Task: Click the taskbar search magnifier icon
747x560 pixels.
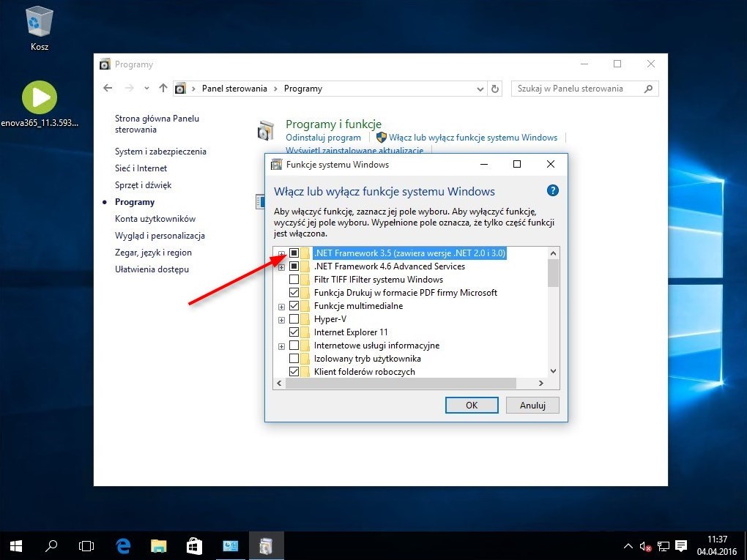Action: (x=51, y=545)
